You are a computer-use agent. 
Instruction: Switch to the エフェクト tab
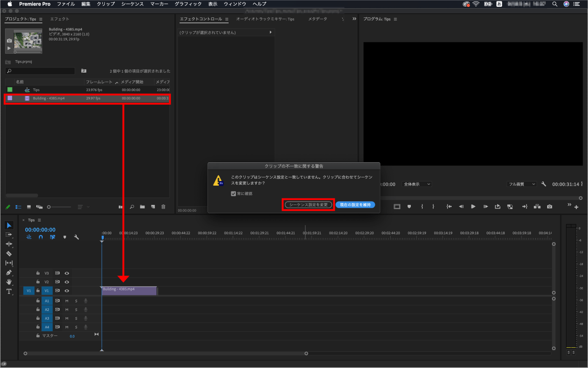60,19
